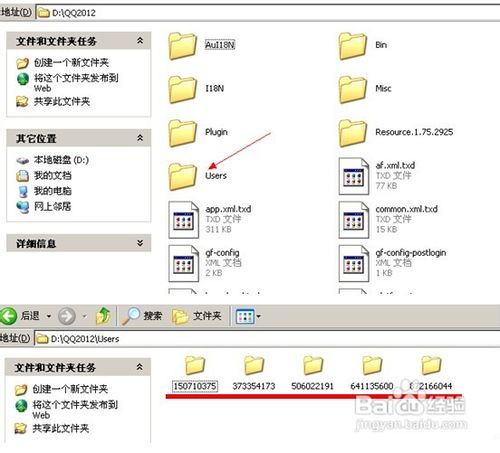This screenshot has height=453, width=500.
Task: Open the AuI18N folder icon
Action: [182, 46]
